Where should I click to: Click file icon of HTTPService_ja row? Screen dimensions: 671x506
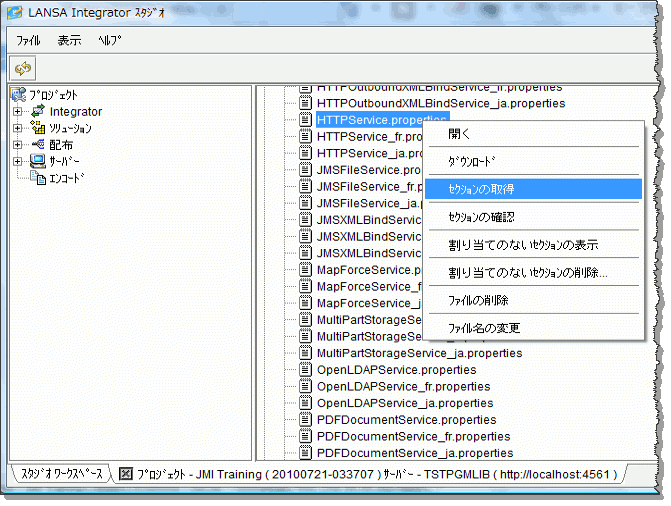tap(305, 153)
